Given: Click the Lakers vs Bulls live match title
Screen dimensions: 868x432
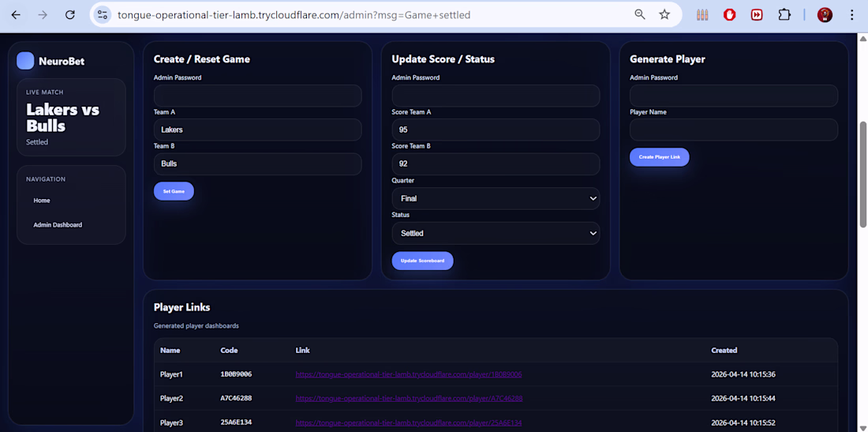Looking at the screenshot, I should point(62,118).
